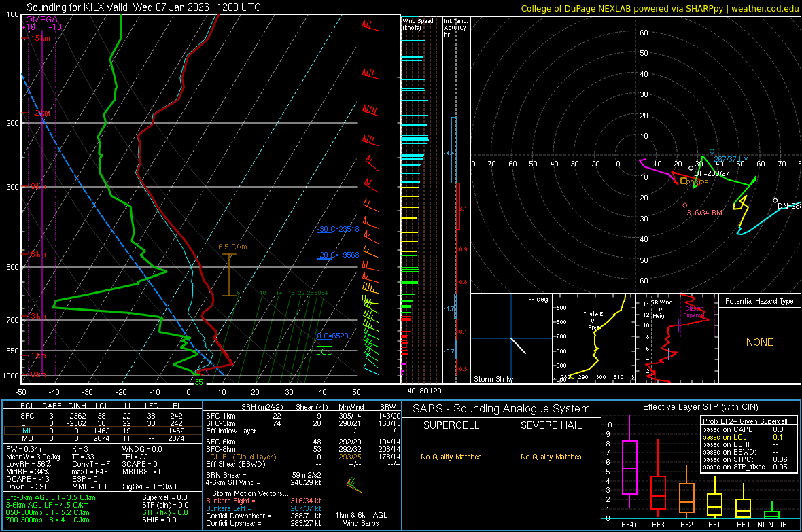Click the EFF parcel row in CAPE table
802x532 pixels.
pos(102,423)
